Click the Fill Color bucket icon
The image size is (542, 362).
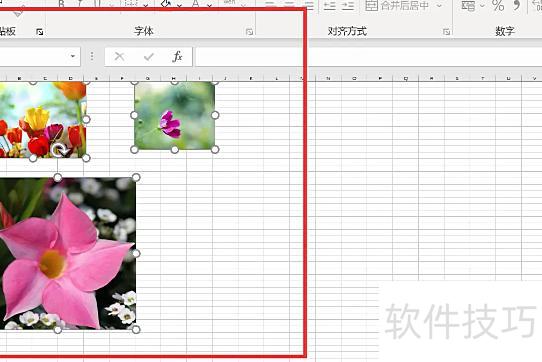(x=167, y=4)
